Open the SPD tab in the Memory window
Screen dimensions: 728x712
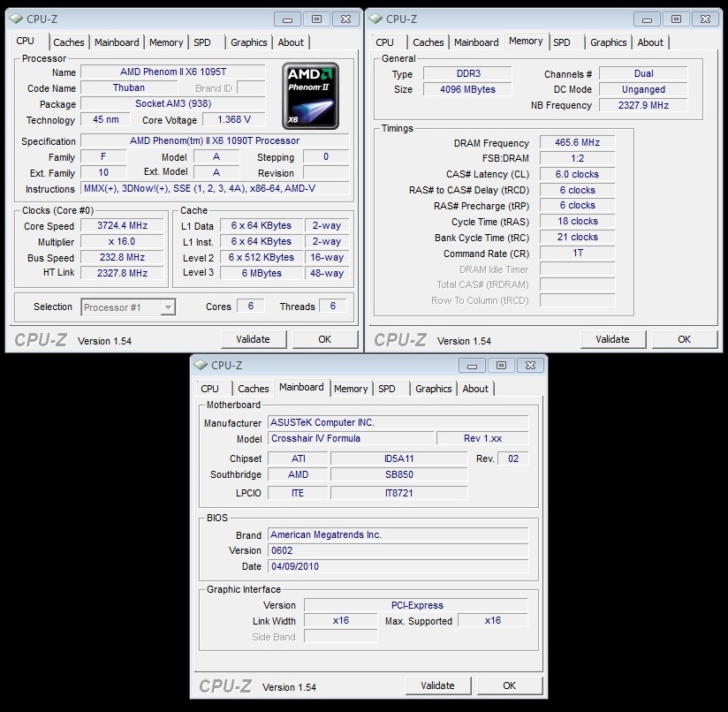pyautogui.click(x=562, y=42)
